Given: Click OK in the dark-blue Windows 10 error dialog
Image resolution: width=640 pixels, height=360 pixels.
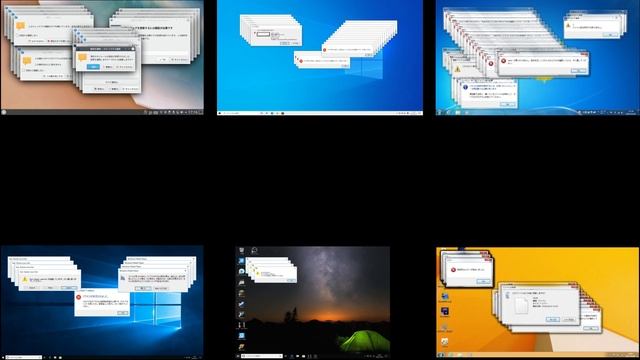Looking at the screenshot, I should coord(122,313).
